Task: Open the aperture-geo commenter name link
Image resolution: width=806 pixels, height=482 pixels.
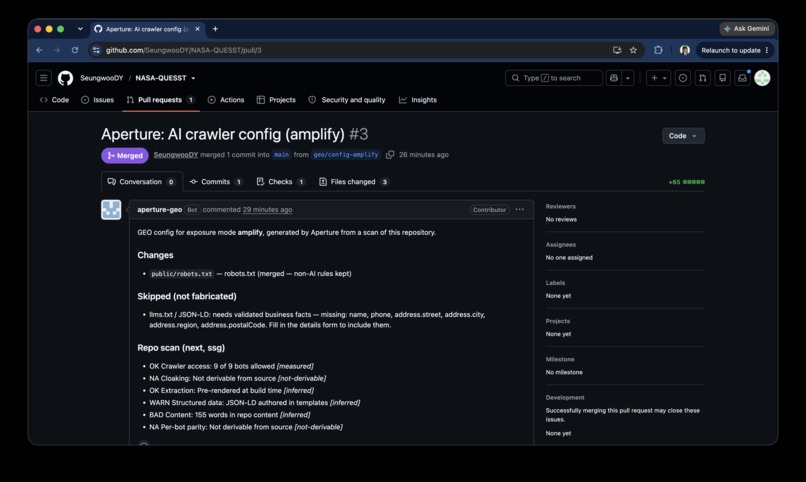Action: 159,210
